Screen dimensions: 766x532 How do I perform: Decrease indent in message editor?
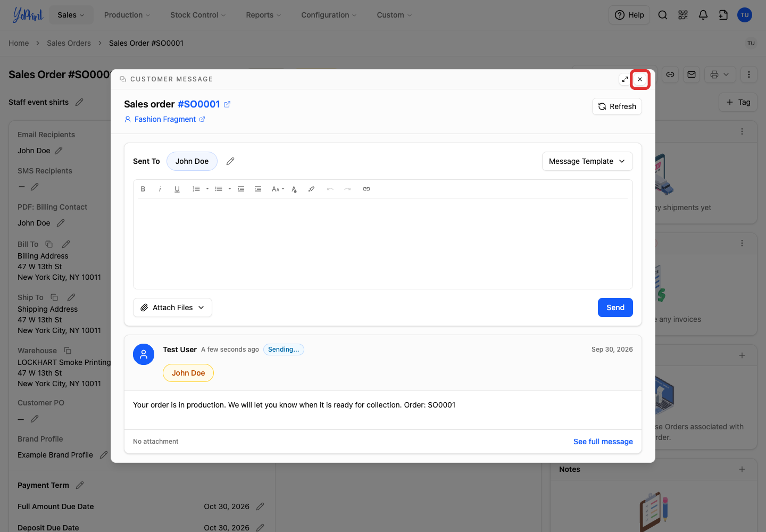tap(241, 189)
